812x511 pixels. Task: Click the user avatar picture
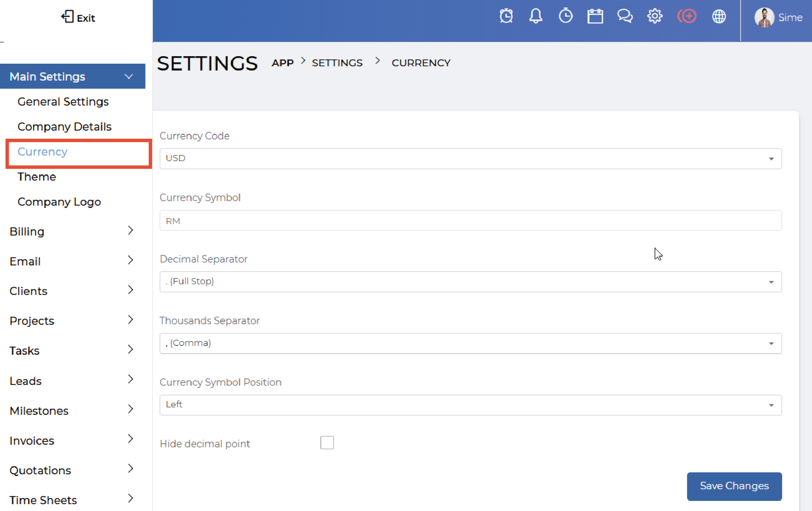pos(764,17)
